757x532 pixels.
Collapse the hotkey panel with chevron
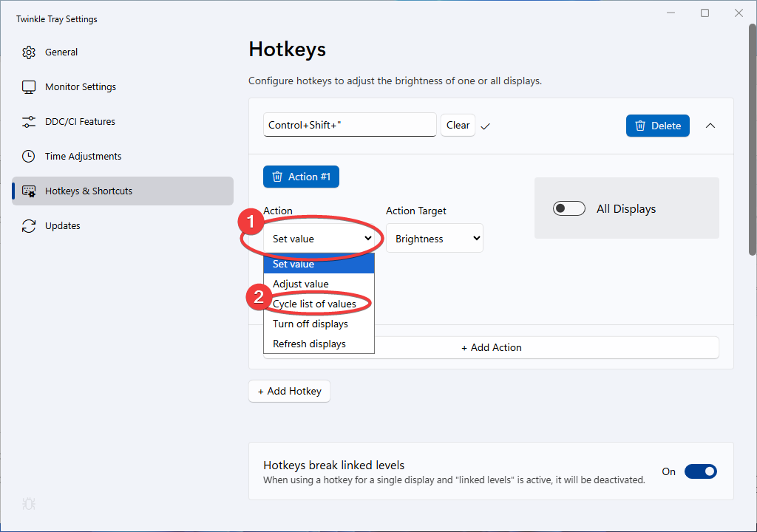pyautogui.click(x=710, y=126)
